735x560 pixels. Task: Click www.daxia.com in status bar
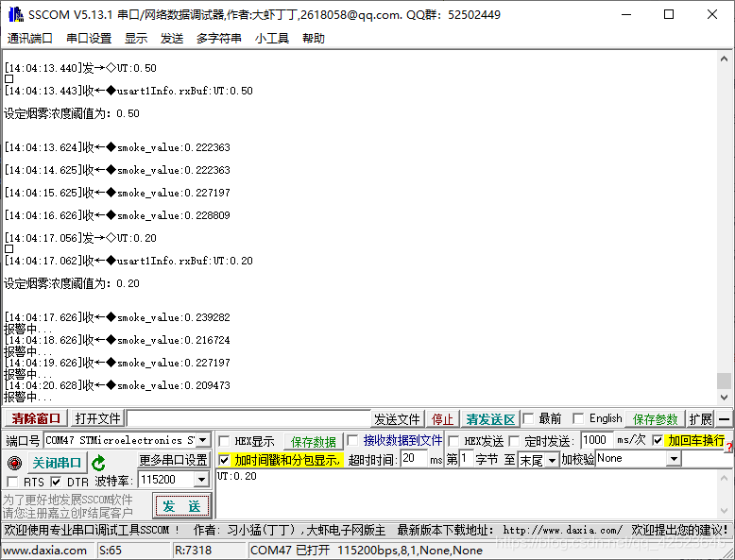pyautogui.click(x=44, y=551)
